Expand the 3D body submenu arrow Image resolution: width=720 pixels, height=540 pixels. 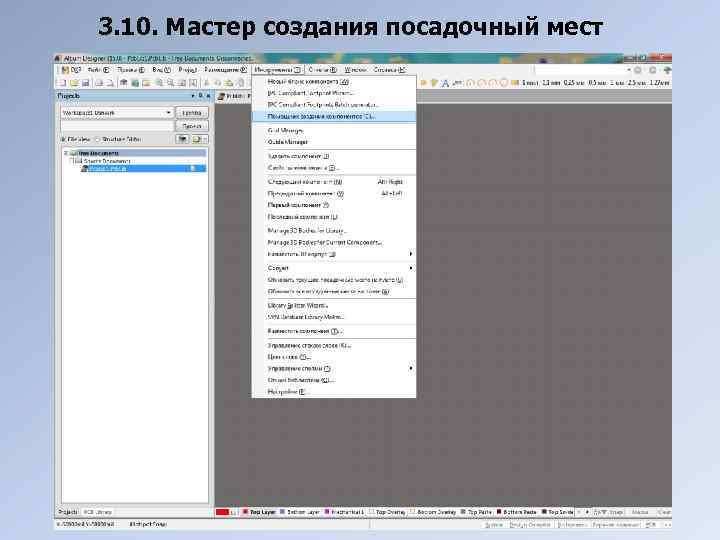coord(411,253)
